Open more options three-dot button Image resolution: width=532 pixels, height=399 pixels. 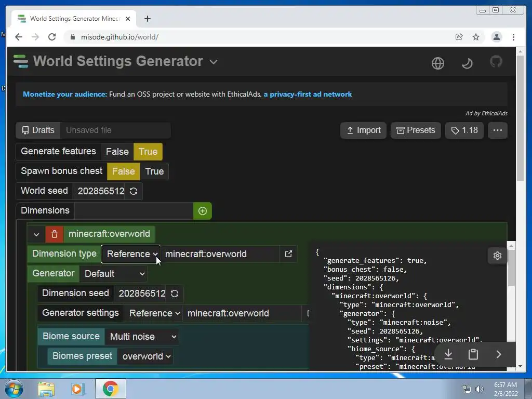[497, 130]
